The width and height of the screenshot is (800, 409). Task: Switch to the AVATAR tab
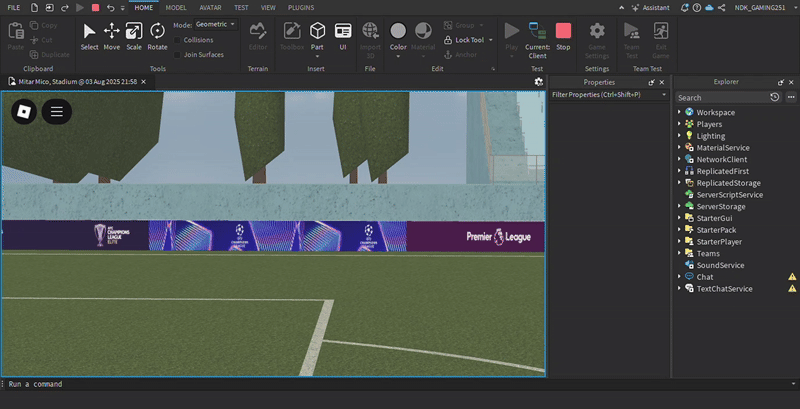point(210,8)
